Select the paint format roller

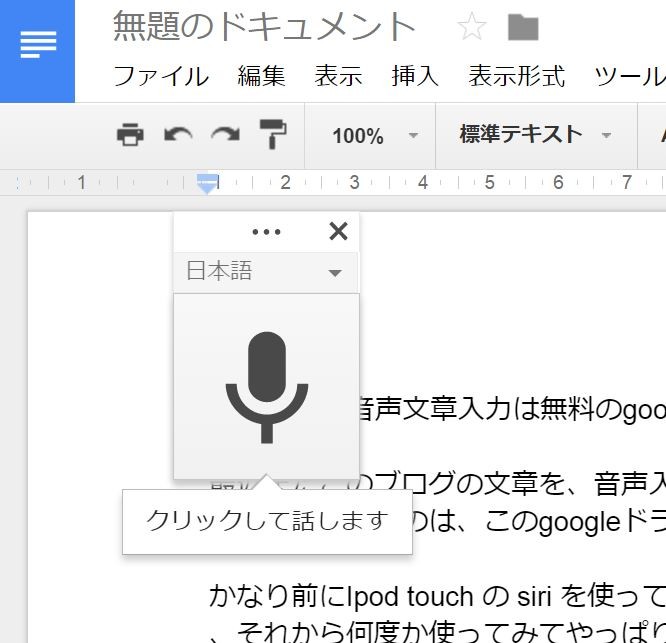coord(273,134)
